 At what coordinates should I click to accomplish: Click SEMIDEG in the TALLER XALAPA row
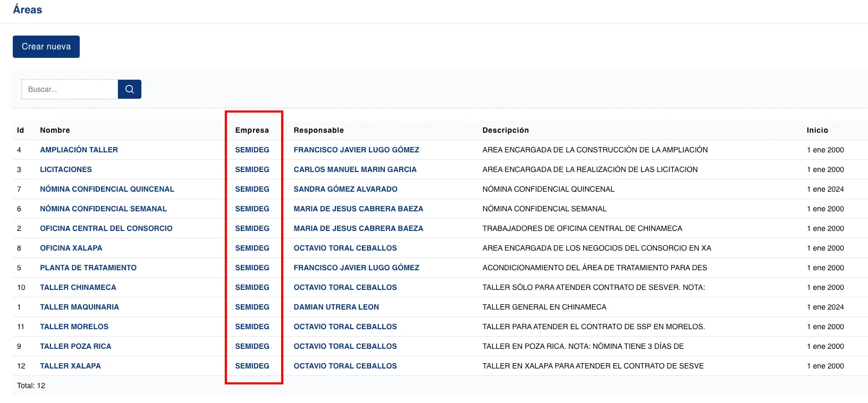pos(252,366)
